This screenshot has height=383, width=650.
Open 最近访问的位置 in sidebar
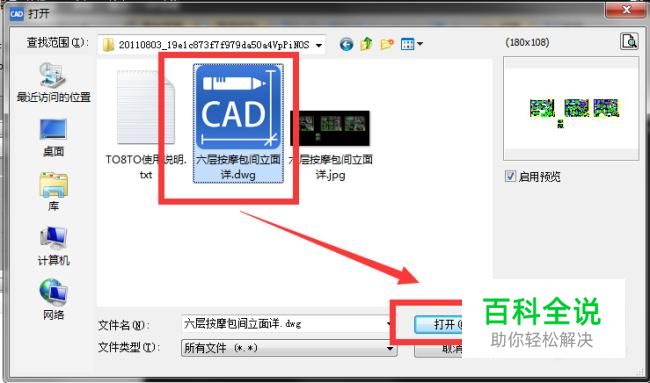pyautogui.click(x=53, y=83)
